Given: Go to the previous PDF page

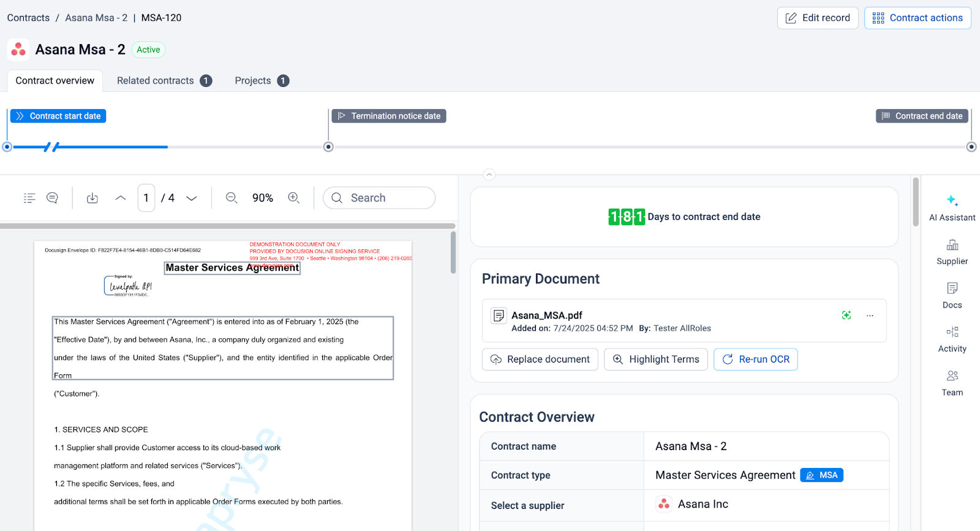Looking at the screenshot, I should tap(121, 198).
